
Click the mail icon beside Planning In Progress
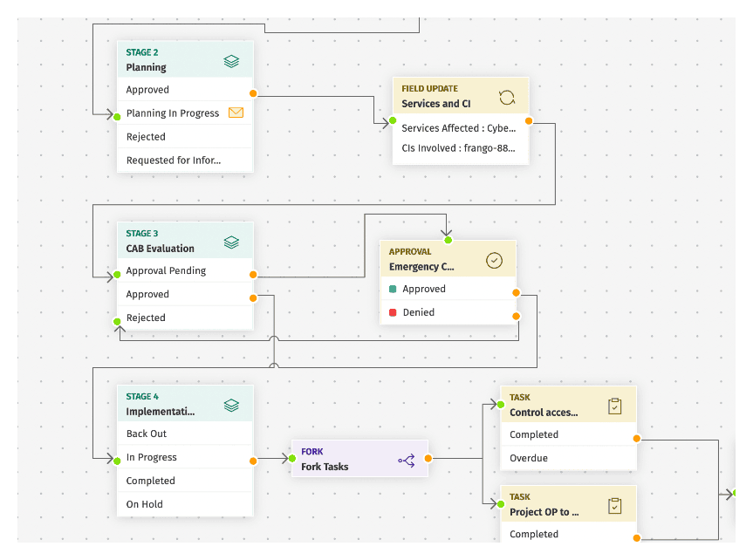coord(236,113)
